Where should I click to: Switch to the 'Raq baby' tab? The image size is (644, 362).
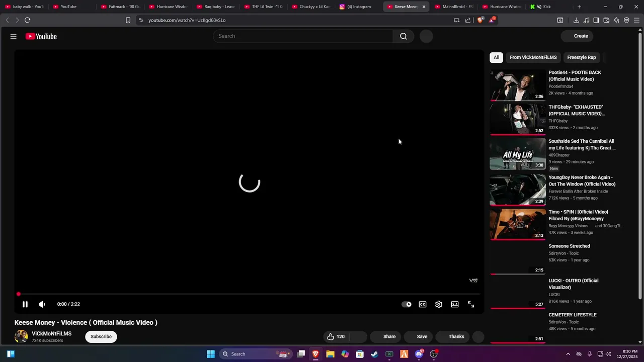[x=215, y=7]
